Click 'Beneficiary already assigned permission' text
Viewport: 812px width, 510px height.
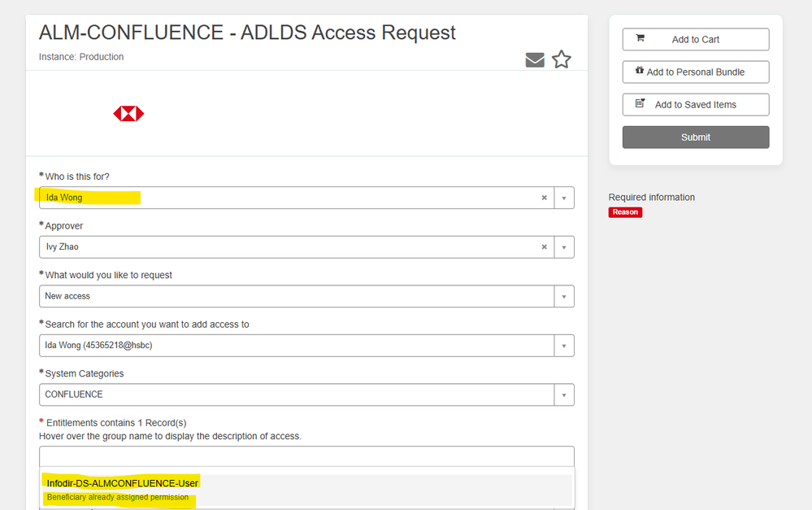118,497
